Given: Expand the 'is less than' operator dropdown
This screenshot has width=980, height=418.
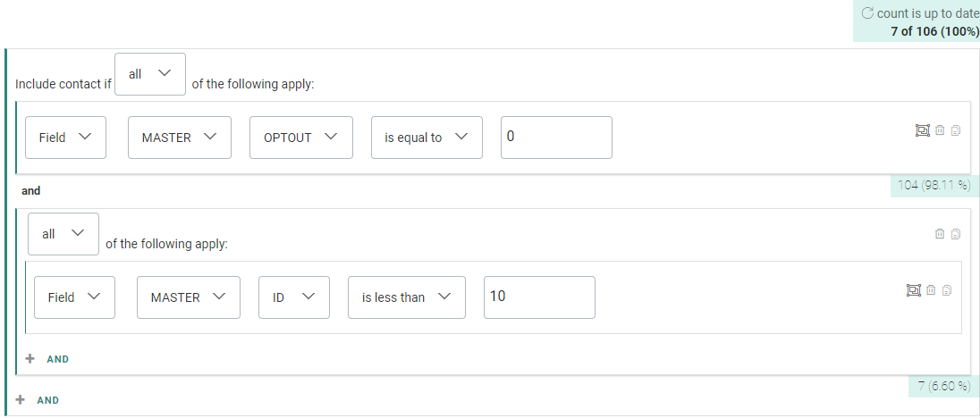Looking at the screenshot, I should 406,297.
